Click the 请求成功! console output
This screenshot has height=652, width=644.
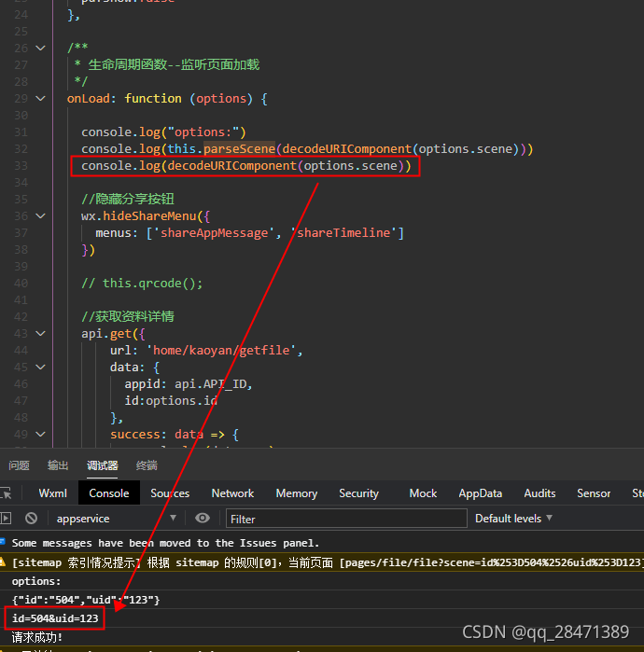(x=37, y=637)
